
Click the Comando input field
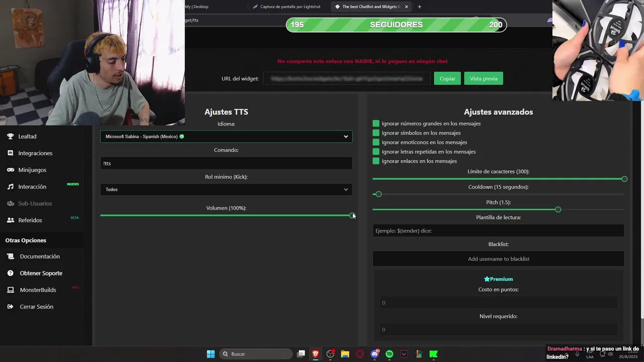[226, 163]
